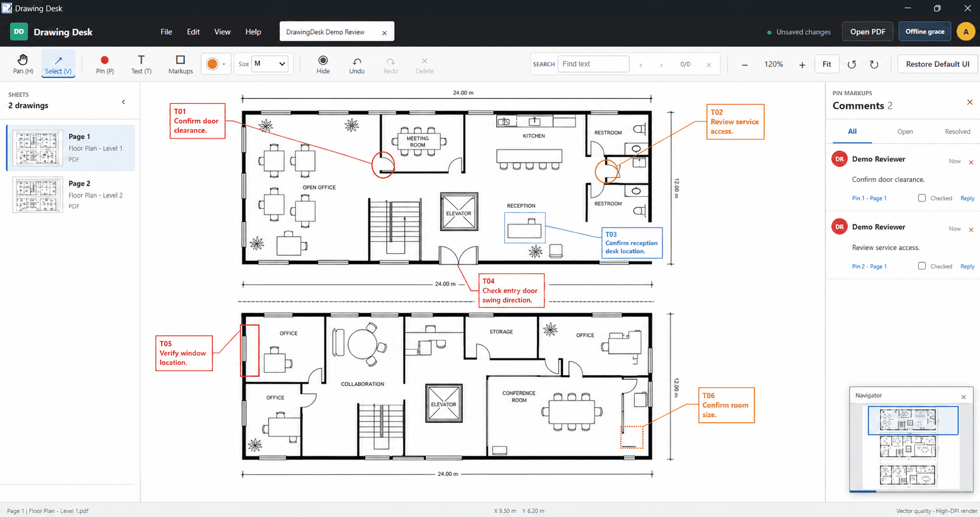Image resolution: width=980 pixels, height=517 pixels.
Task: Close the DrawingDesk Demo Review tab
Action: tap(384, 33)
